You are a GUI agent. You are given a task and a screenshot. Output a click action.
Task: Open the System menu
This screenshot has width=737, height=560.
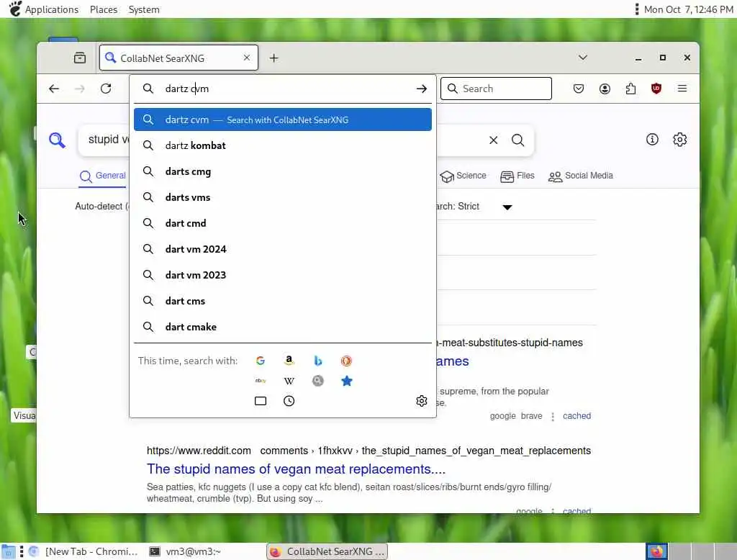pos(144,9)
